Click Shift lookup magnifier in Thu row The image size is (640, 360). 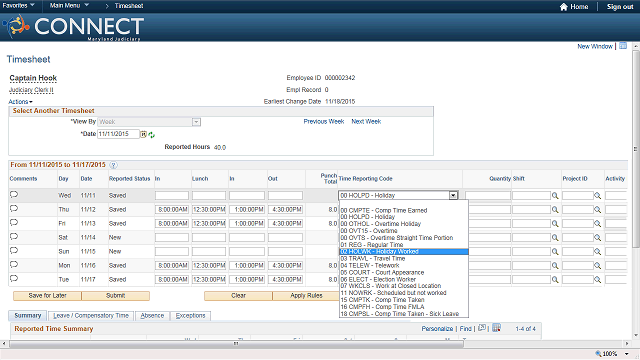point(555,210)
